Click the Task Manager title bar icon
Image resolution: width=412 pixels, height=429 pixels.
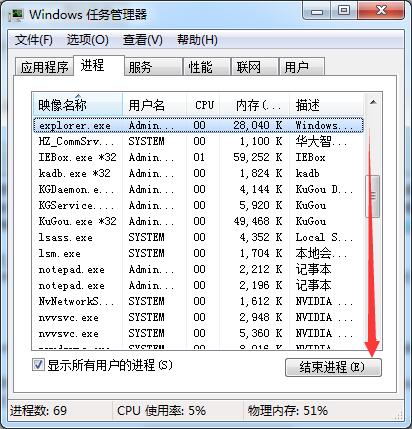(x=16, y=14)
